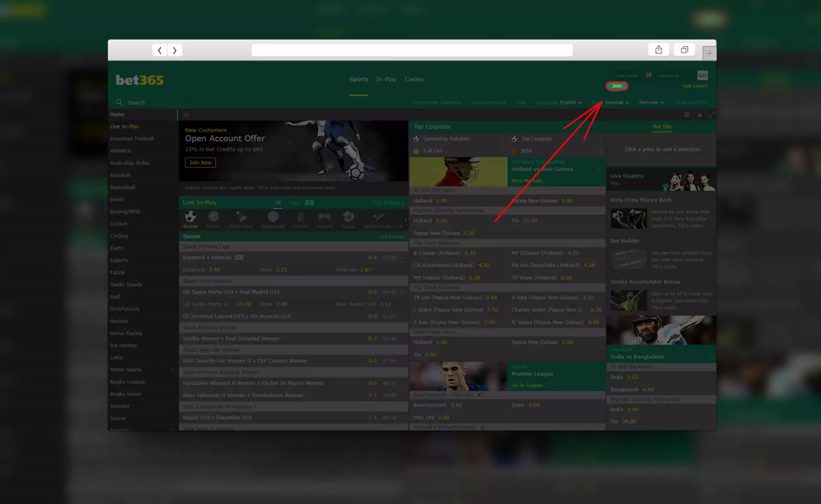Click the bet365 logo
821x504 pixels.
[139, 80]
